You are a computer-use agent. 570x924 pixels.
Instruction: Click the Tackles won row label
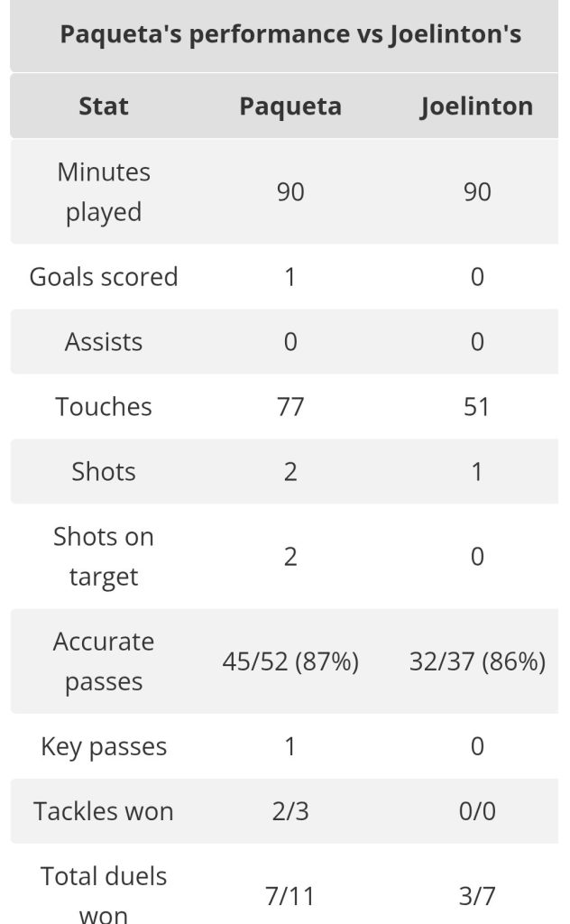[104, 811]
